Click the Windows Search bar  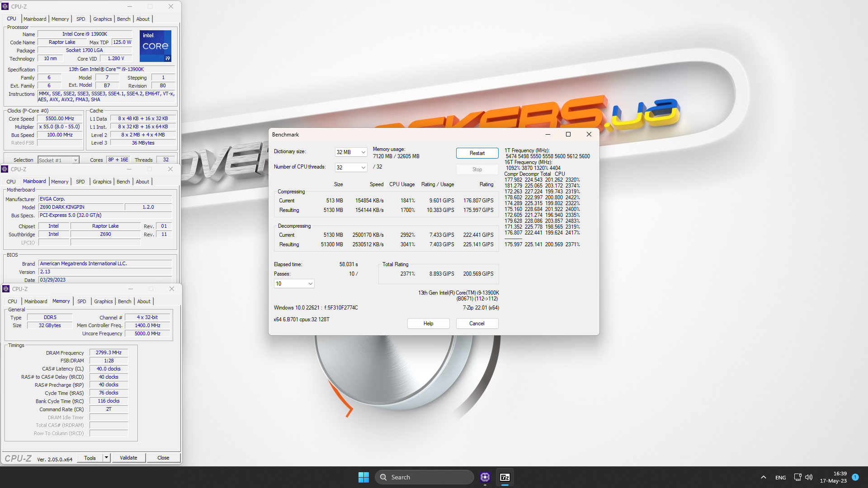pyautogui.click(x=427, y=477)
